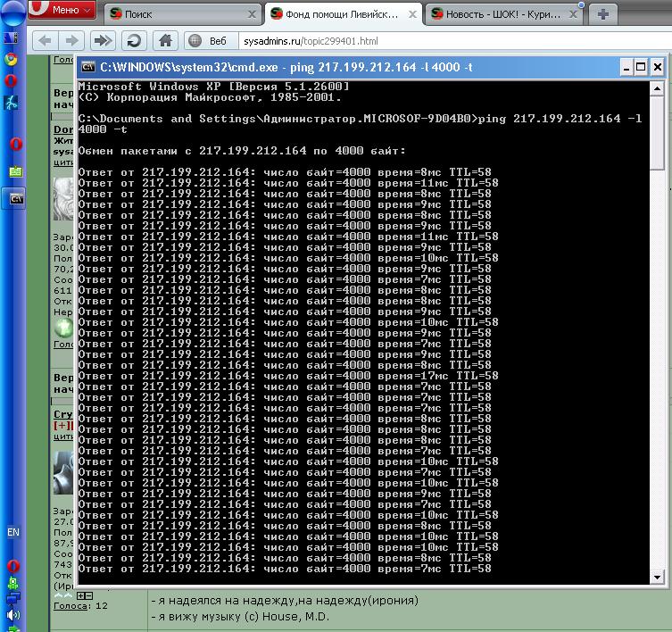Open the Голоса link near 12

72,606
